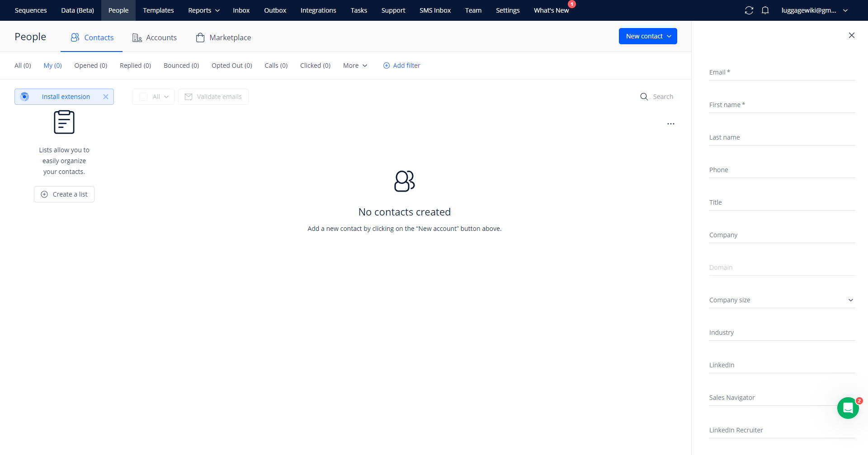This screenshot has width=868, height=455.
Task: Open the Reports menu dropdown
Action: 203,10
